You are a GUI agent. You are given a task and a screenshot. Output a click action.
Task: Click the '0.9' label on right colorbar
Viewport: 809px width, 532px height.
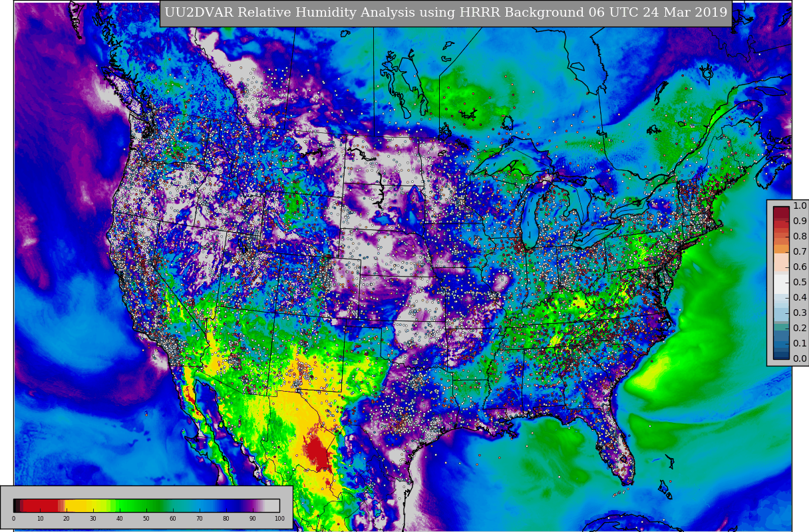pyautogui.click(x=800, y=221)
